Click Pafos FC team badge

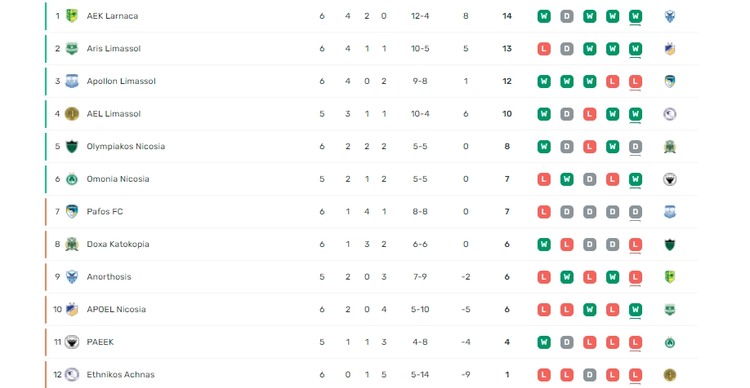click(72, 211)
